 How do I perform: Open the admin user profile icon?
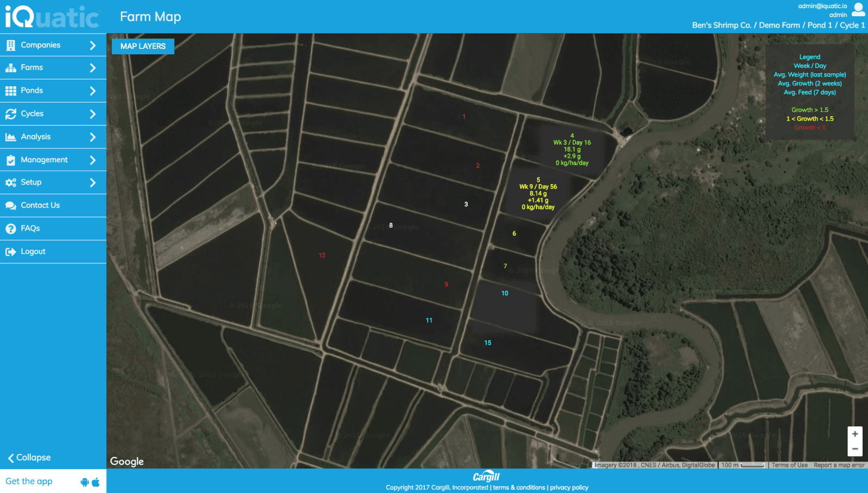click(x=858, y=10)
